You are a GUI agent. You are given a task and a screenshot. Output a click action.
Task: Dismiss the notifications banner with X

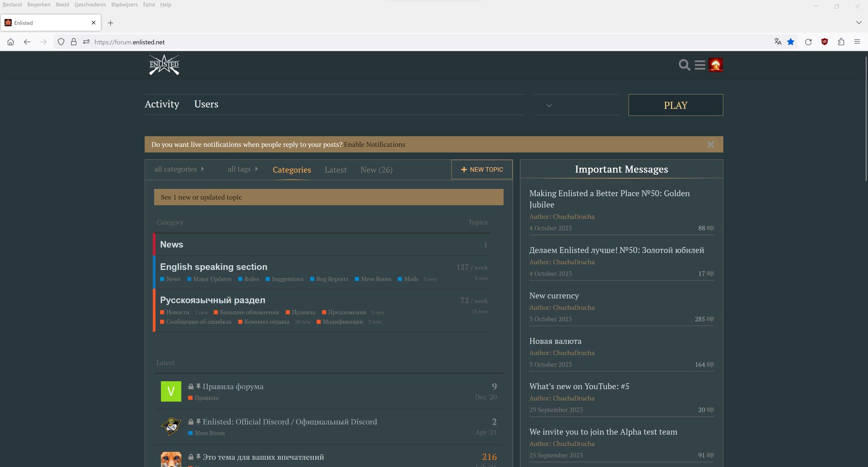coord(711,144)
